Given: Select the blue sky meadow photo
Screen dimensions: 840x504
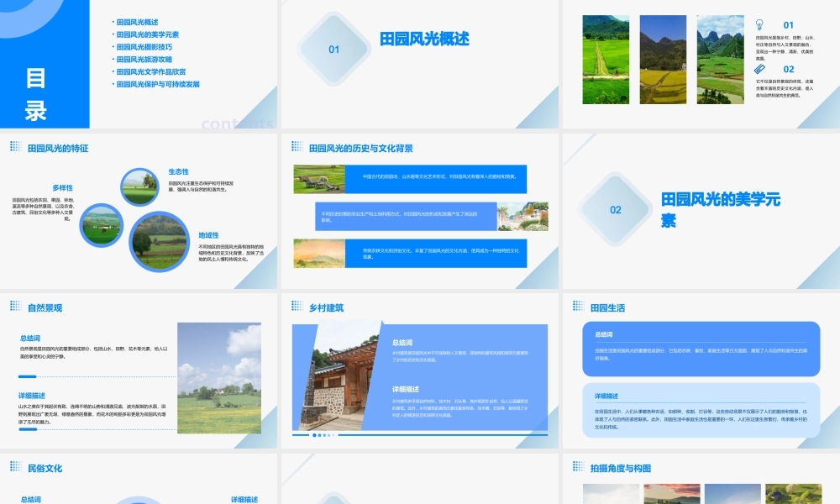Looking at the screenshot, I should coord(219,378).
